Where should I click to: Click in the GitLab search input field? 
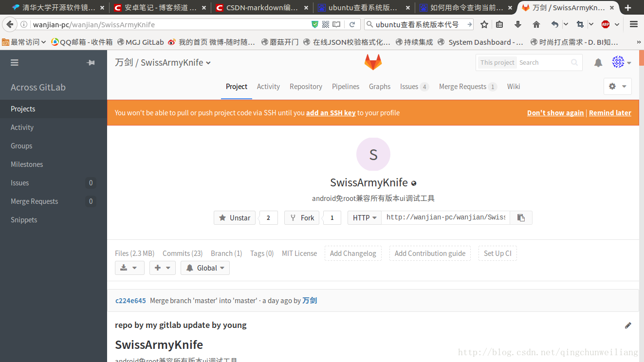(x=543, y=62)
